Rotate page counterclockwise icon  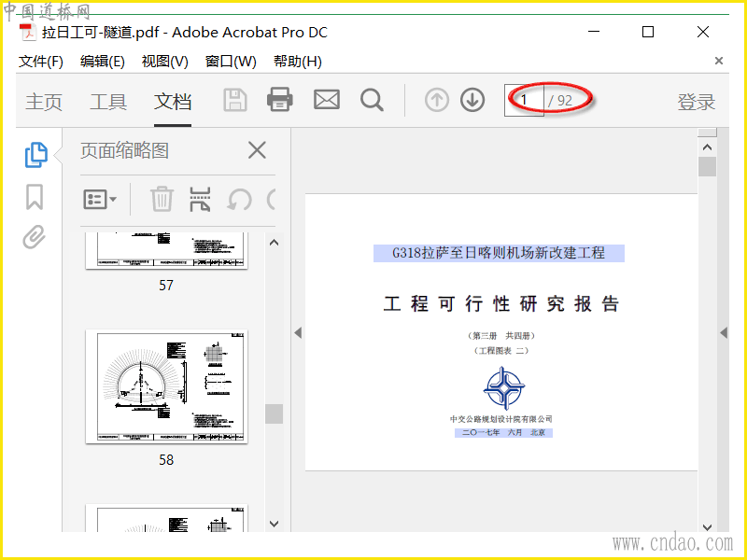[x=239, y=200]
